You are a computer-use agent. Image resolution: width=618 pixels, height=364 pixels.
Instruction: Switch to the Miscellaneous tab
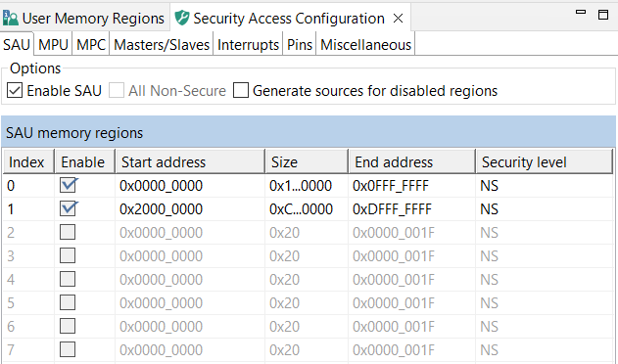pos(365,44)
